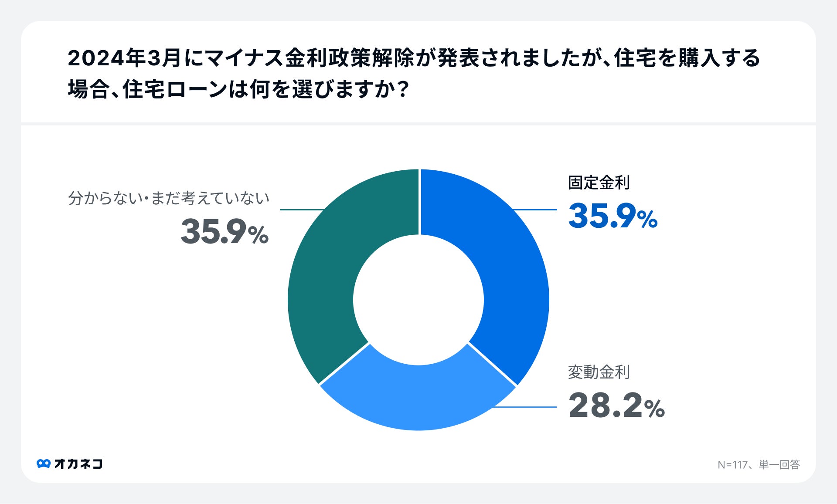Click the divider line below the title
This screenshot has height=504, width=837.
pos(418,124)
